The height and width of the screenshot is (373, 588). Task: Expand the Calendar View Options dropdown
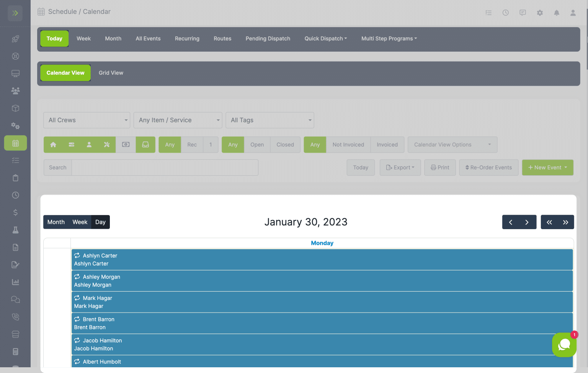tap(452, 145)
